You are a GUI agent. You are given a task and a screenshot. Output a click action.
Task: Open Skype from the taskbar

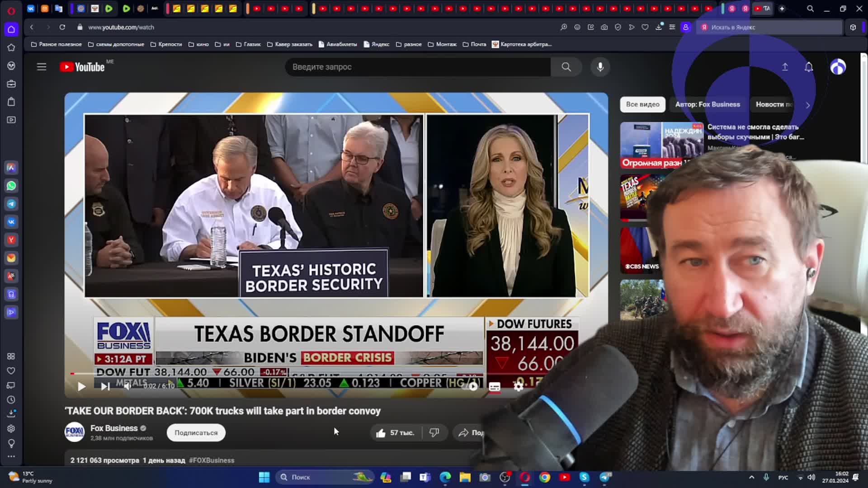pyautogui.click(x=584, y=477)
